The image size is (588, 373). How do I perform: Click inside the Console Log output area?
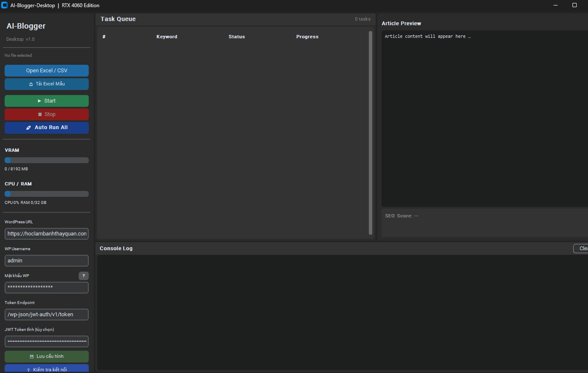point(342,312)
